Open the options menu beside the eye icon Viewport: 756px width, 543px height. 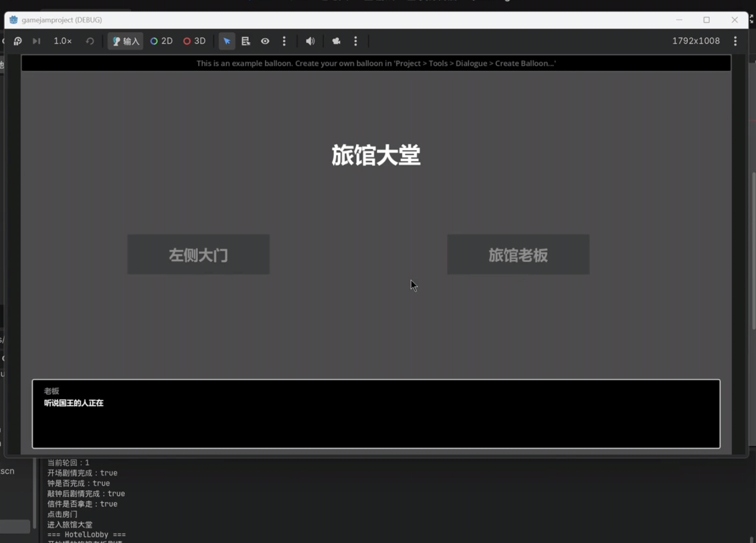(x=284, y=41)
